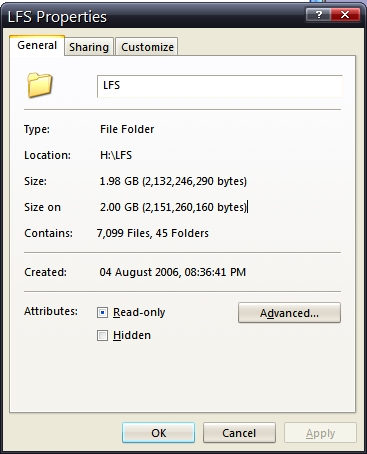The width and height of the screenshot is (367, 454).
Task: Click the folder name field showing LFS
Action: 220,86
